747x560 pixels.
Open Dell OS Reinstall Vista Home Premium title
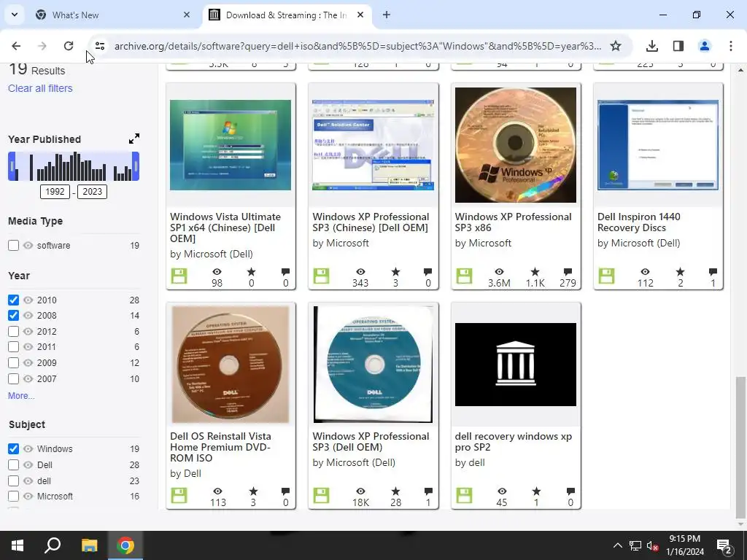[x=220, y=447]
